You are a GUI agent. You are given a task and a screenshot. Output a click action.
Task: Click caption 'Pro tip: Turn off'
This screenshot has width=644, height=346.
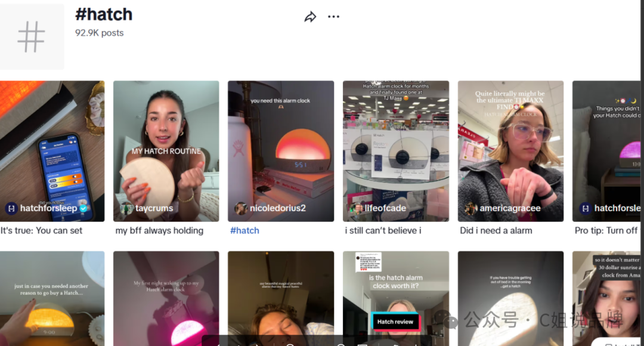coord(606,230)
